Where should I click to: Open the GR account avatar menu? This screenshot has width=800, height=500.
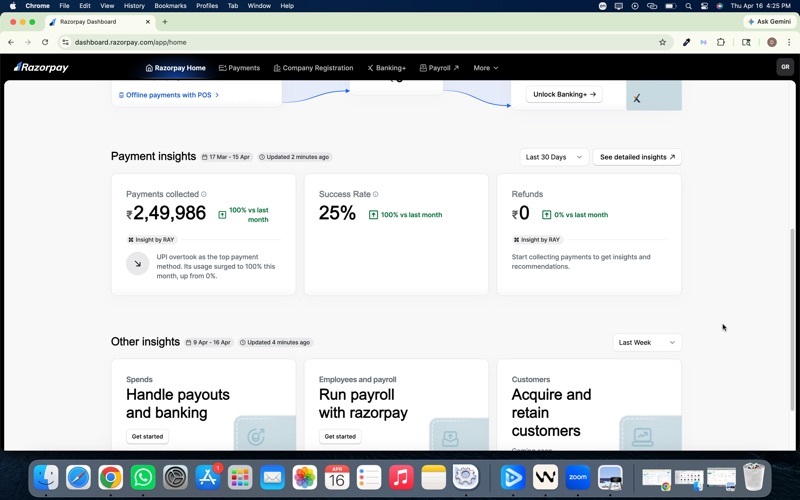click(x=785, y=67)
